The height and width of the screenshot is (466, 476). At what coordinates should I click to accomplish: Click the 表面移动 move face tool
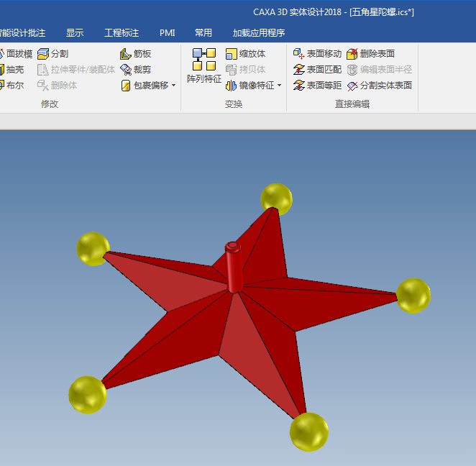tap(317, 54)
